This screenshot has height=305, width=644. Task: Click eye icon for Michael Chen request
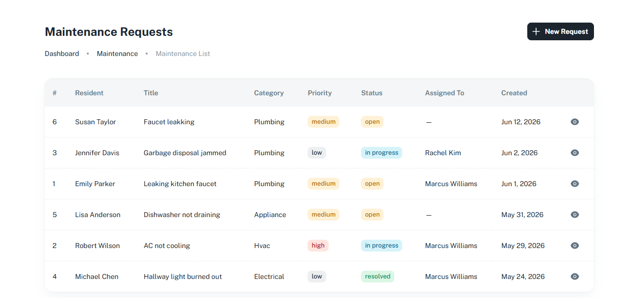(575, 277)
